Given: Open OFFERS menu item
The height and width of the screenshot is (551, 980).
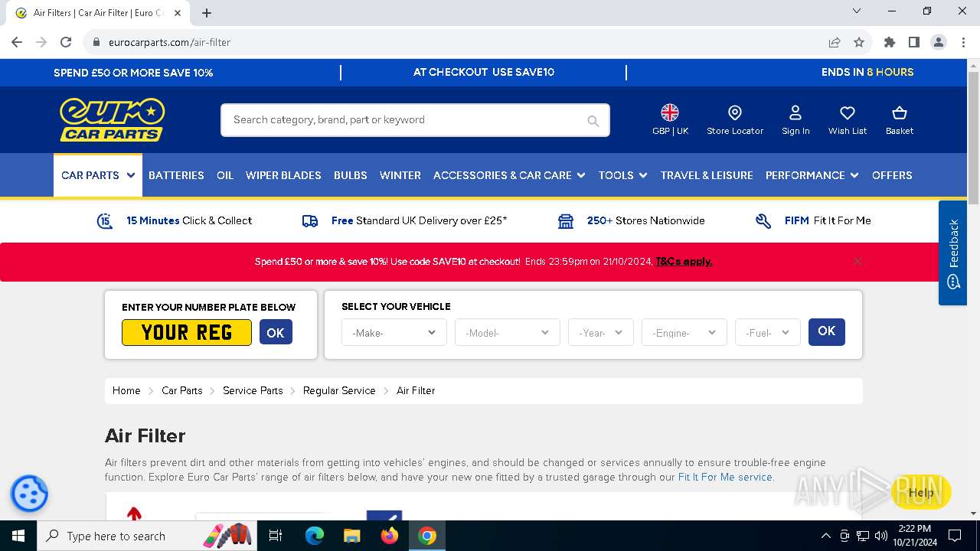Looking at the screenshot, I should click(x=892, y=175).
